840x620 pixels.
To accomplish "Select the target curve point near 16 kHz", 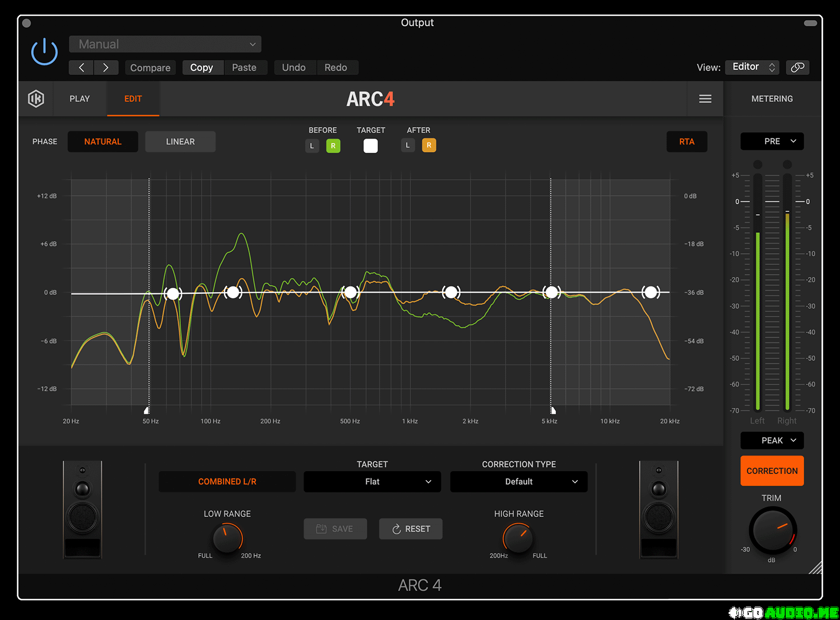I will (x=650, y=292).
